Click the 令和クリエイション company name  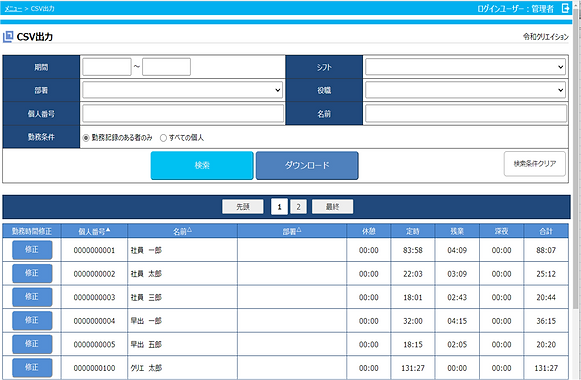click(x=545, y=36)
